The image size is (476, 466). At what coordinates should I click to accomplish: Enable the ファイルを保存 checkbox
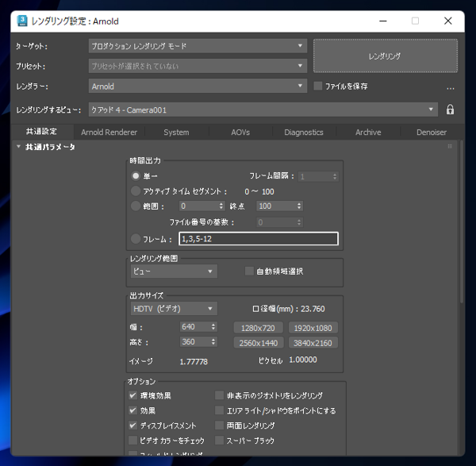point(318,86)
